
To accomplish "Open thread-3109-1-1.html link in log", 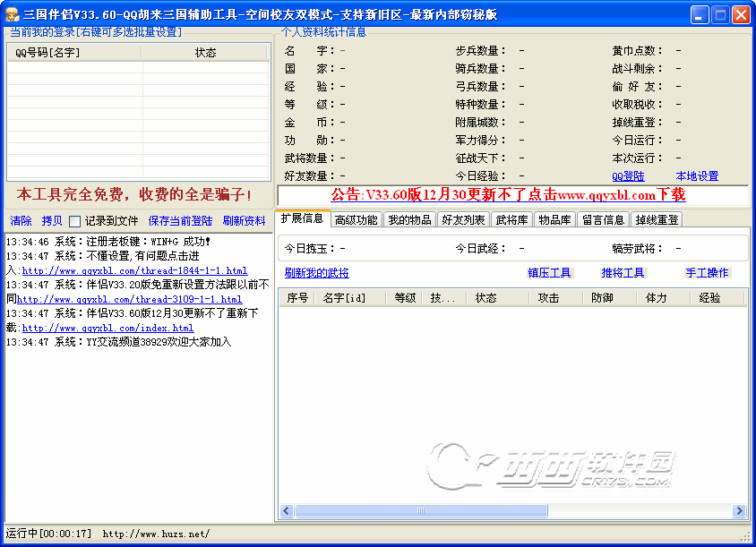I will coord(130,299).
